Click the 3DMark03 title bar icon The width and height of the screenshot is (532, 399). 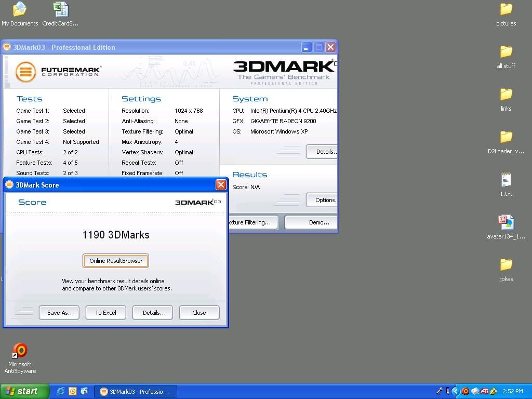click(x=7, y=47)
